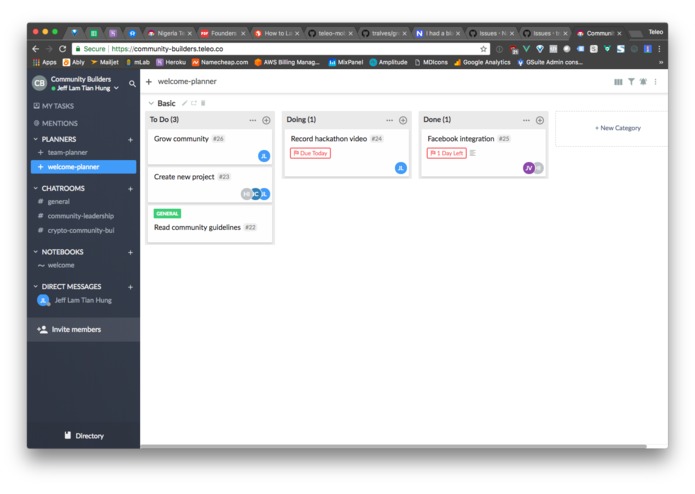
Task: Open To Do column options menu
Action: 253,120
